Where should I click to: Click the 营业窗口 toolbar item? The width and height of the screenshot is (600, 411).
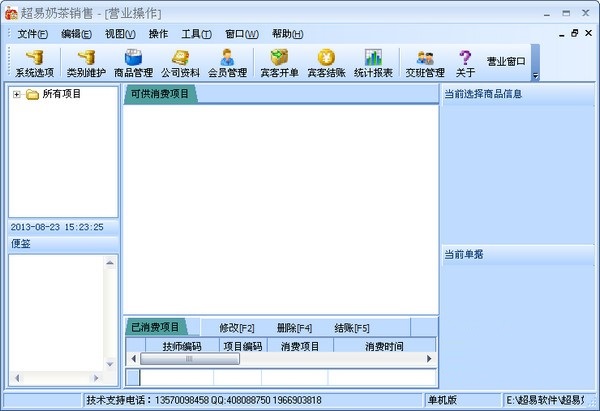click(506, 61)
